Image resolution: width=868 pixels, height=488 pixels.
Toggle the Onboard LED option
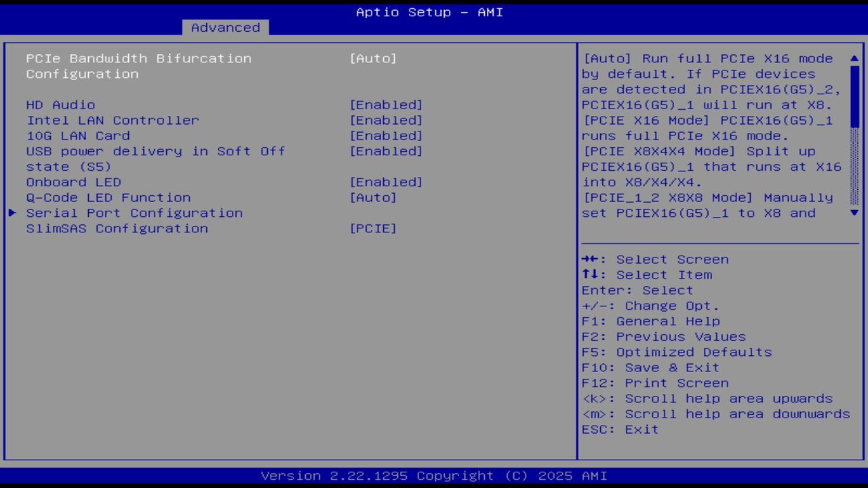coord(387,182)
